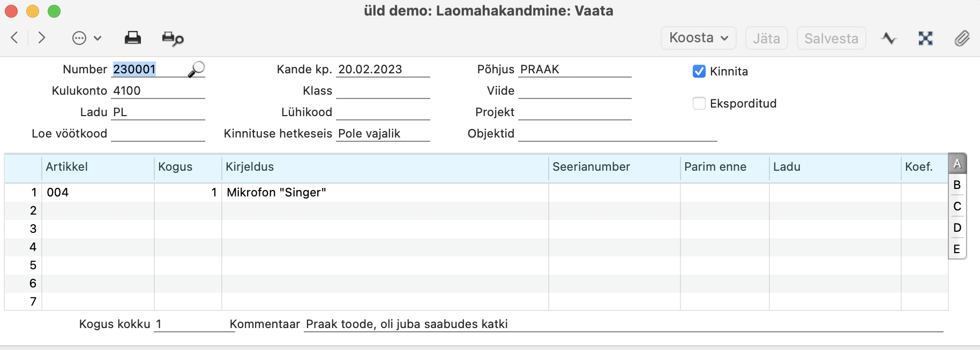This screenshot has width=980, height=350.
Task: Click the magnifier beside Number field
Action: (196, 69)
